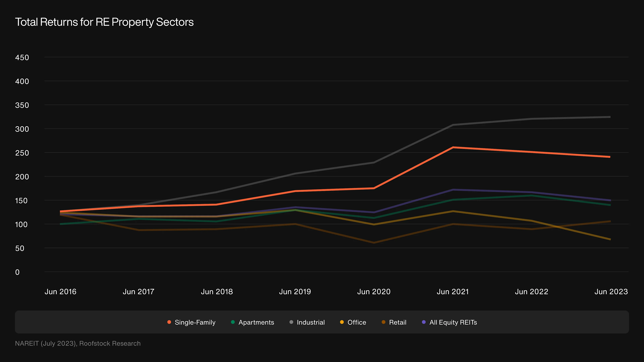This screenshot has height=362, width=644.
Task: Click the Jun 2016 axis label
Action: (61, 292)
